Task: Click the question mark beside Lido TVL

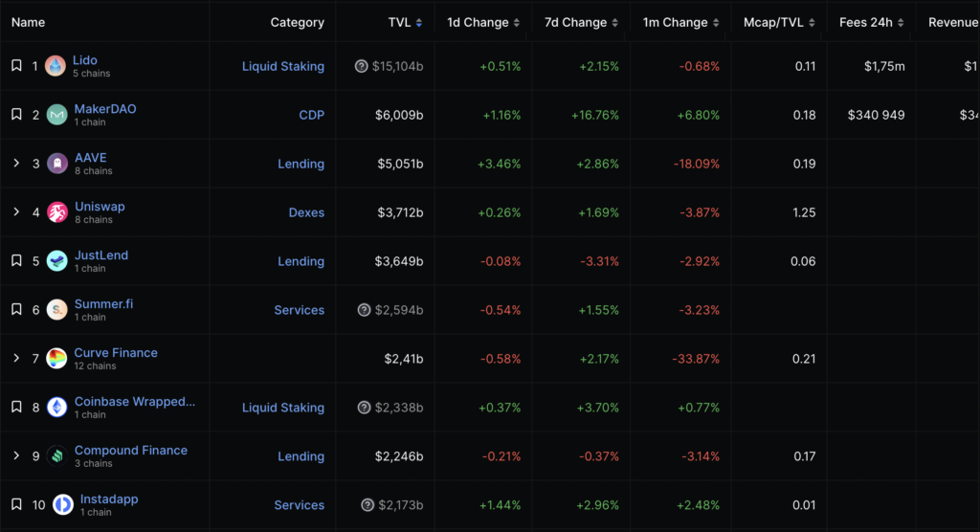Action: coord(362,66)
